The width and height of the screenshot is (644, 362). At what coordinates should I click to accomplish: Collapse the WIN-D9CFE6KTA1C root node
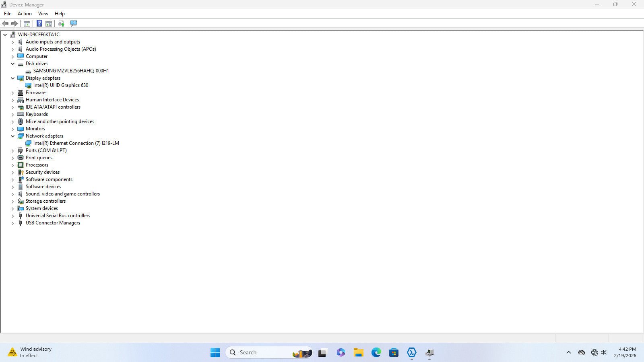5,35
